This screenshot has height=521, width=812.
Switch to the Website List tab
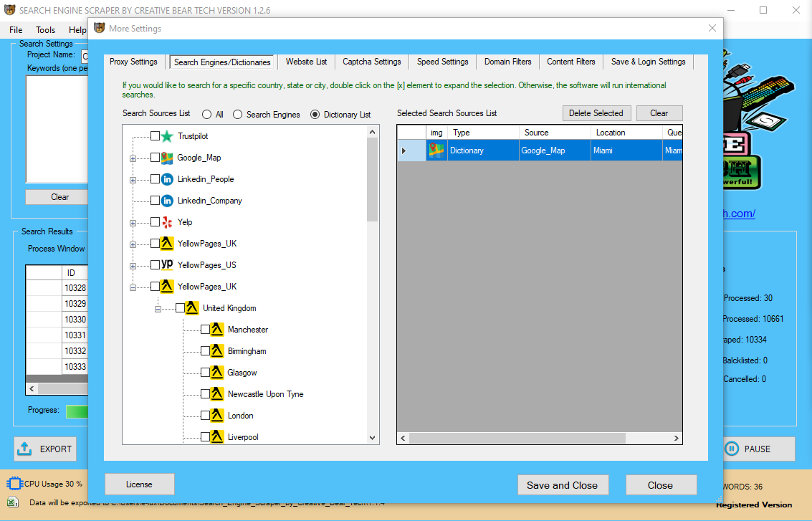pos(307,62)
